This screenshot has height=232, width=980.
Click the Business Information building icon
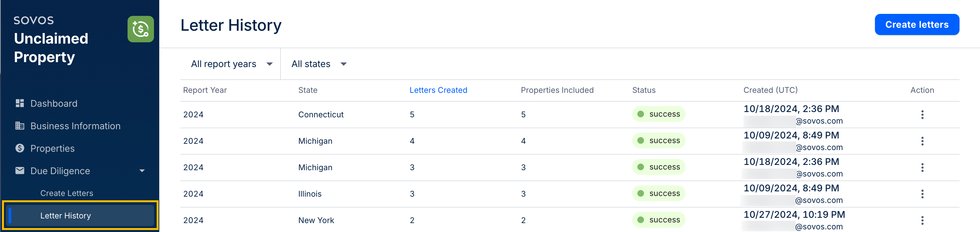(x=20, y=126)
